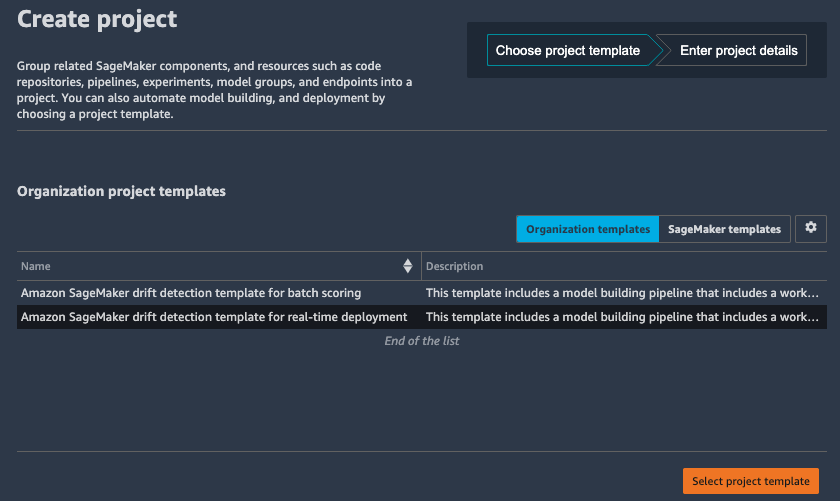Click empty area below the template list

[x=422, y=399]
